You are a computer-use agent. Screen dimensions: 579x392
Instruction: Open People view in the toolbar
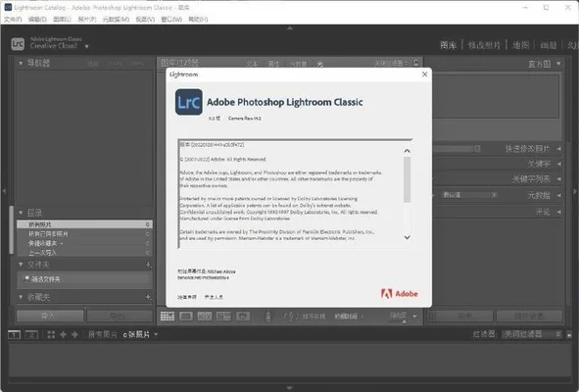(x=243, y=317)
